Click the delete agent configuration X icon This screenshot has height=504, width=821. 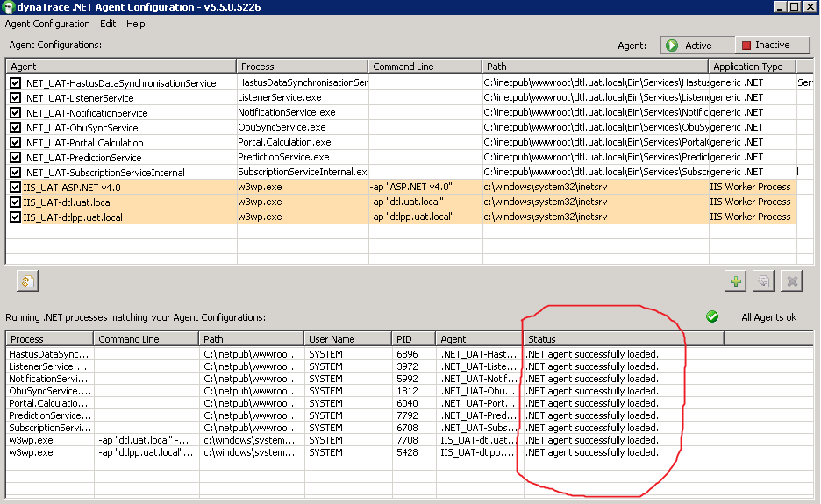pyautogui.click(x=791, y=281)
